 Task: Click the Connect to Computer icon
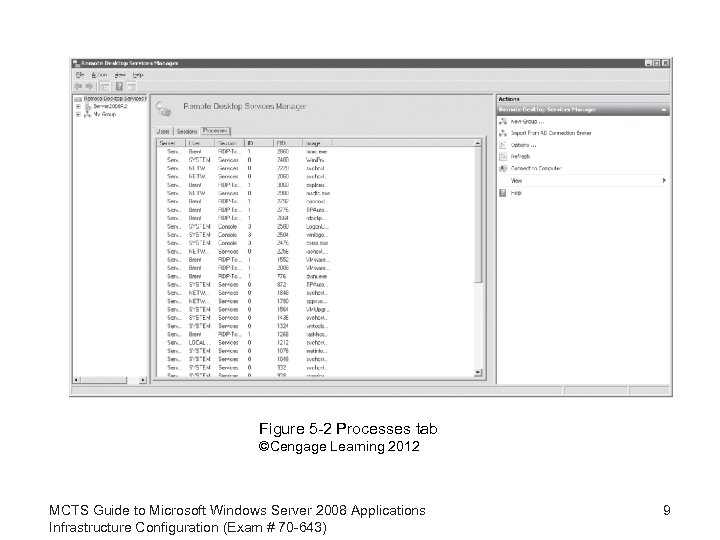click(503, 169)
